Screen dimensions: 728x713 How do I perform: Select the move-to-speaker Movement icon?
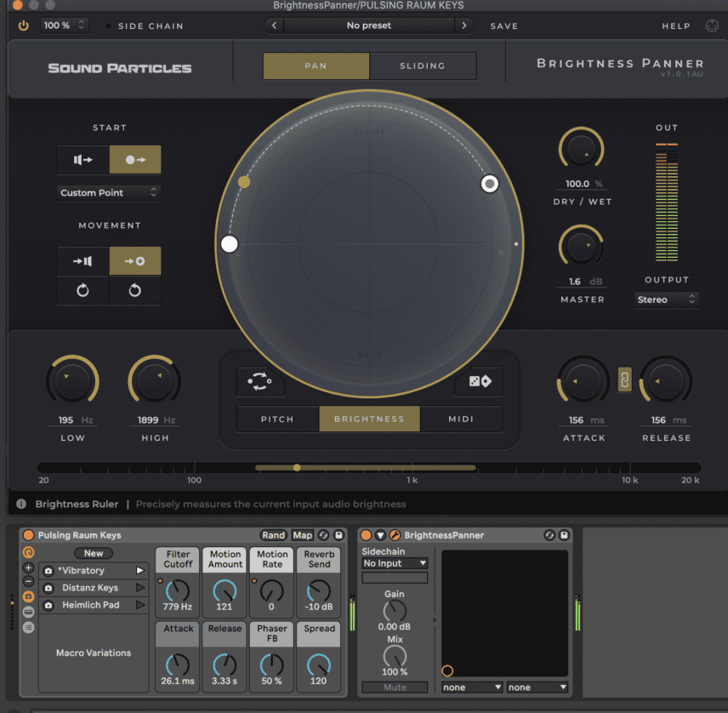coord(83,261)
